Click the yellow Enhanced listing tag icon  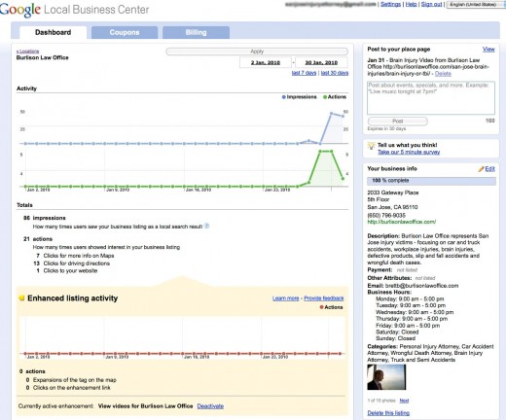click(21, 298)
